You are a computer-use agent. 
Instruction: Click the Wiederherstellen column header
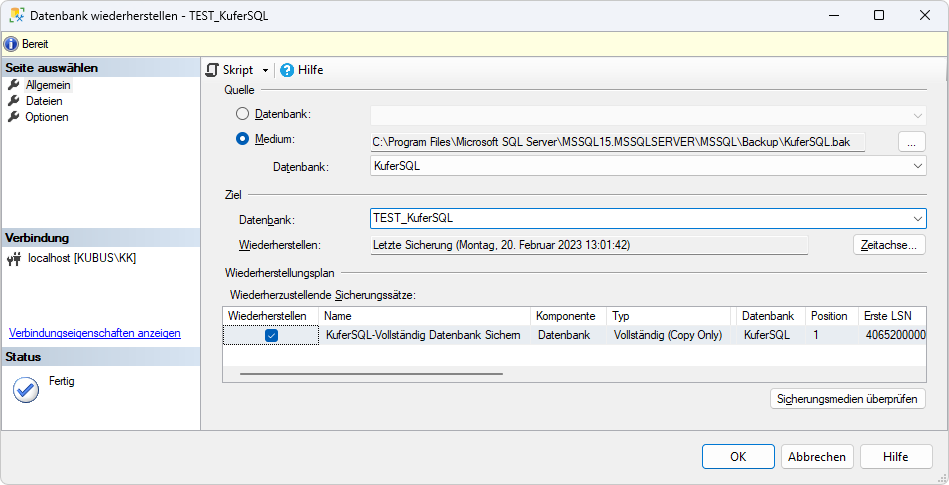[x=271, y=316]
